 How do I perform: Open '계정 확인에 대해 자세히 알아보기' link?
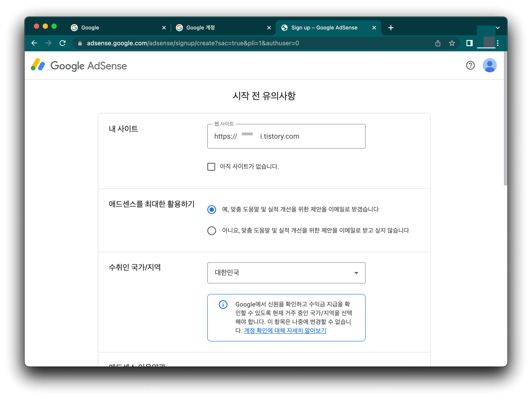(x=285, y=331)
